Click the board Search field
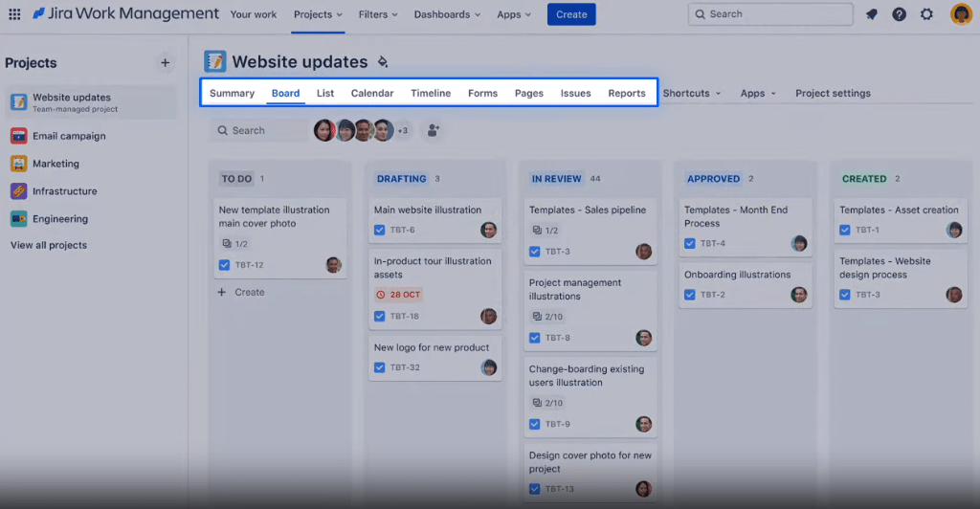This screenshot has width=980, height=509. tap(258, 130)
